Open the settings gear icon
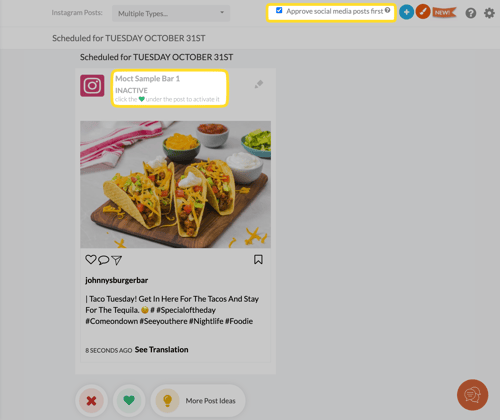 tap(489, 13)
